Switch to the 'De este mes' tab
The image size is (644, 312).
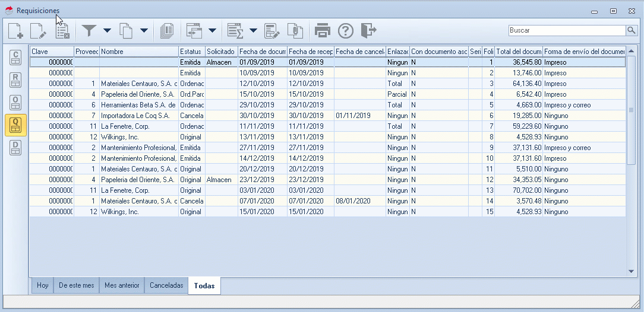(x=76, y=285)
